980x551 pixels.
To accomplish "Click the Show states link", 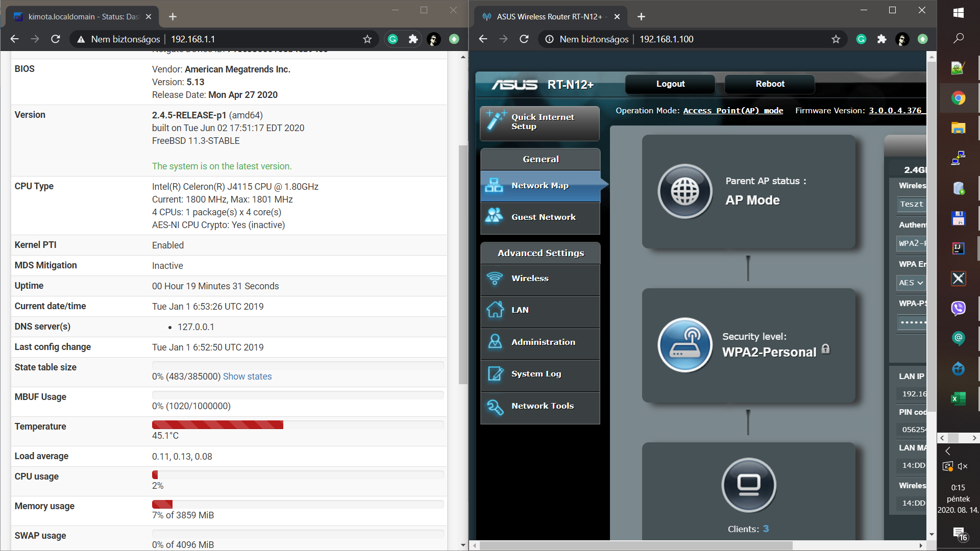I will [247, 377].
